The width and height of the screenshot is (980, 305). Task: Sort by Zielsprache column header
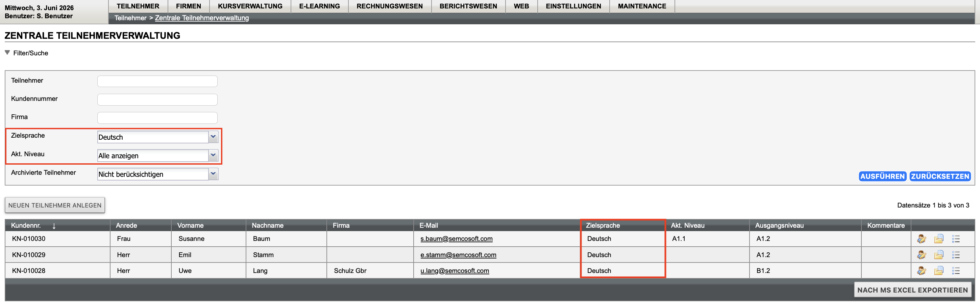click(x=603, y=226)
